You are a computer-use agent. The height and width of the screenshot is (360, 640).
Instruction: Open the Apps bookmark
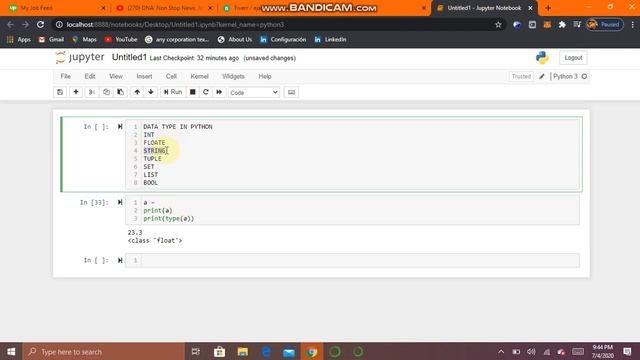coord(19,40)
